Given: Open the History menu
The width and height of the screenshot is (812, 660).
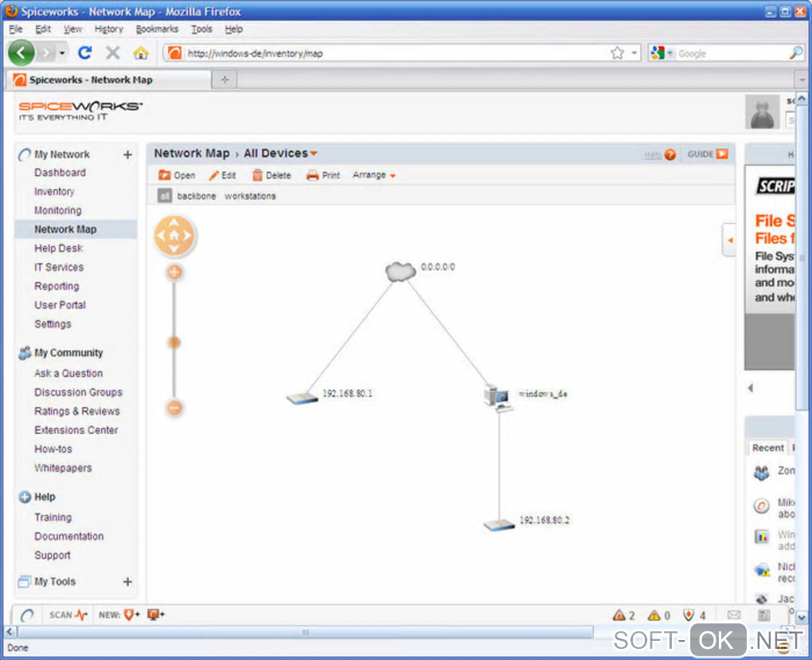Looking at the screenshot, I should pyautogui.click(x=108, y=29).
